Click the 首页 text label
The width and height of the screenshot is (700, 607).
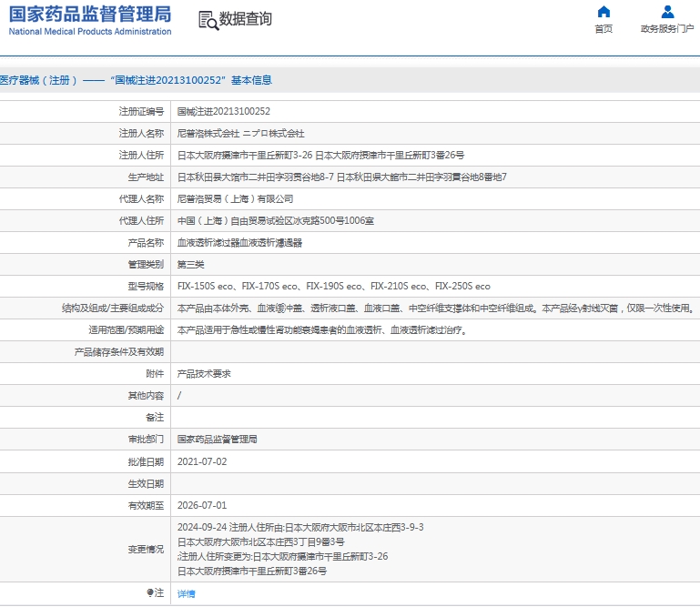pos(604,29)
